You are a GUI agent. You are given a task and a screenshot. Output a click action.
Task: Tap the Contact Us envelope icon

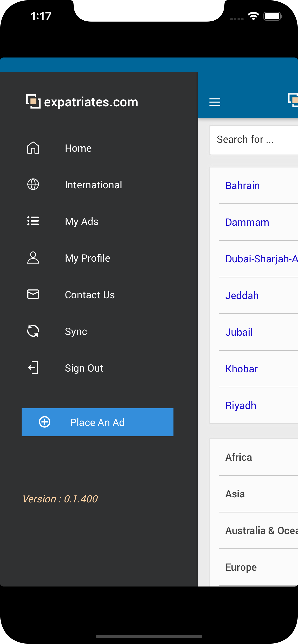coord(33,294)
